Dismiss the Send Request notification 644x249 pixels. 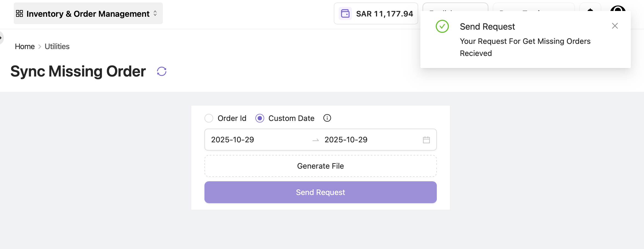coord(615,26)
